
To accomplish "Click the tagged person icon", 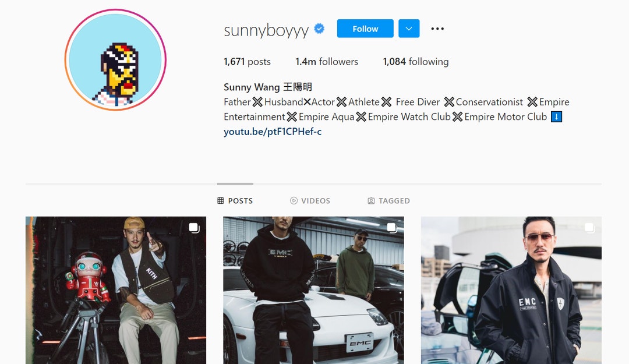I will pos(371,201).
